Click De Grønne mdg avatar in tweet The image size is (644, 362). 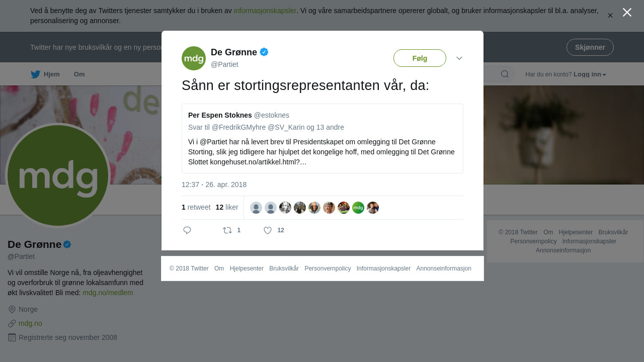click(x=194, y=58)
